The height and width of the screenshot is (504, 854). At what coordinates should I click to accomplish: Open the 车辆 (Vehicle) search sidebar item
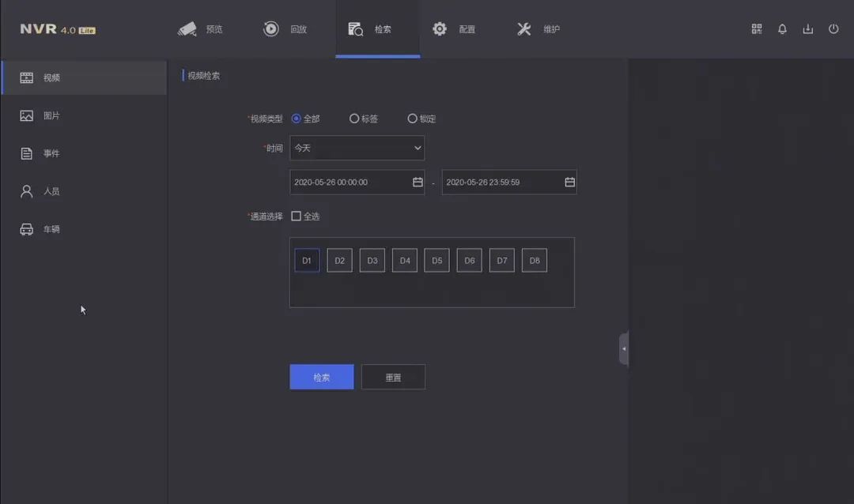click(x=51, y=229)
